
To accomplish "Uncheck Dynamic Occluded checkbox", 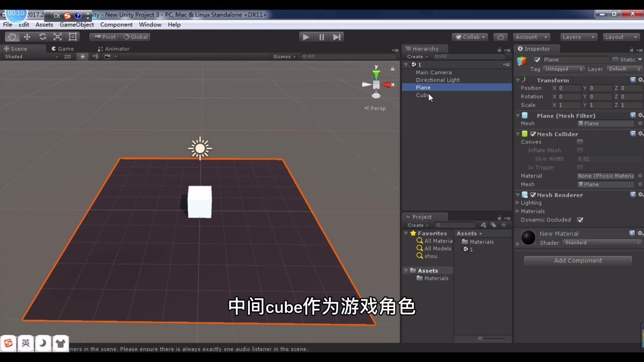I will [580, 220].
